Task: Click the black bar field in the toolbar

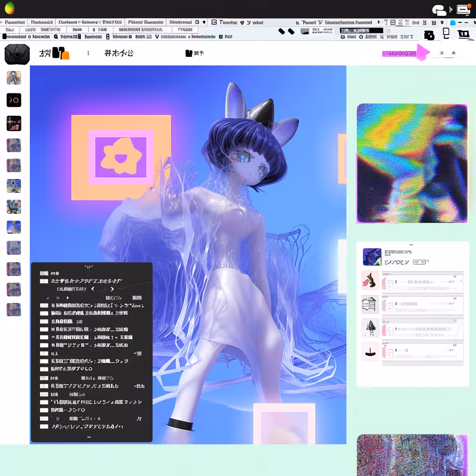Action: click(x=361, y=31)
